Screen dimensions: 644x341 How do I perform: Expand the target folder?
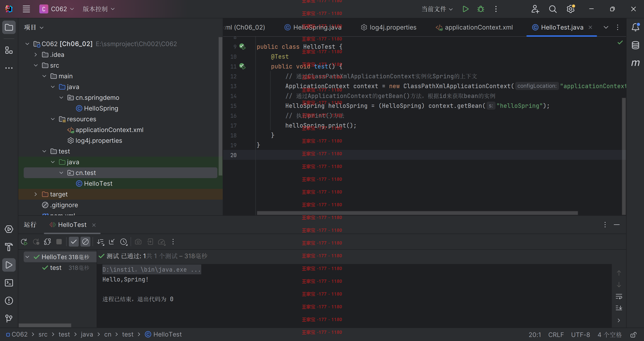tap(36, 194)
